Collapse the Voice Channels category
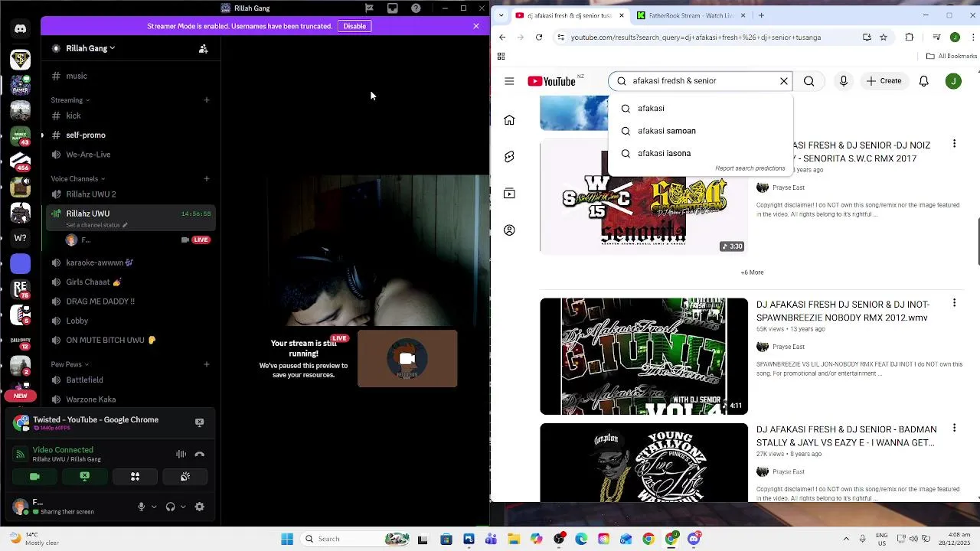The height and width of the screenshot is (551, 980). coord(78,179)
